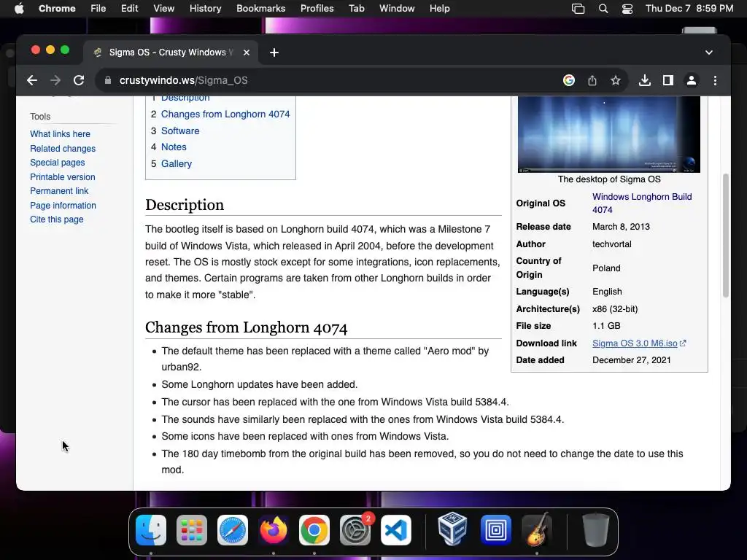
Task: Open the View menu
Action: click(x=164, y=9)
